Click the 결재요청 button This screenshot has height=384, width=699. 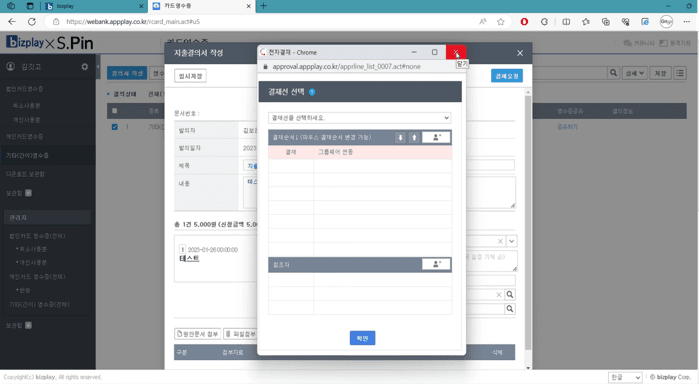507,76
